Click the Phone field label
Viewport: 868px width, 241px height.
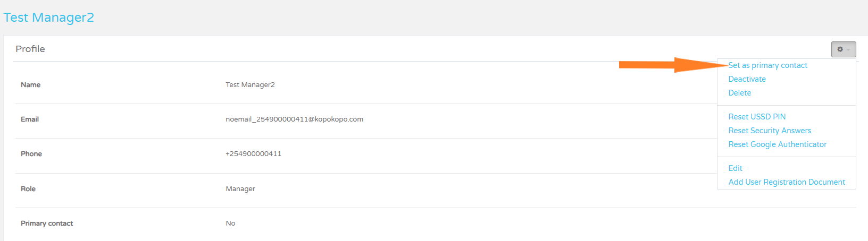pos(31,154)
